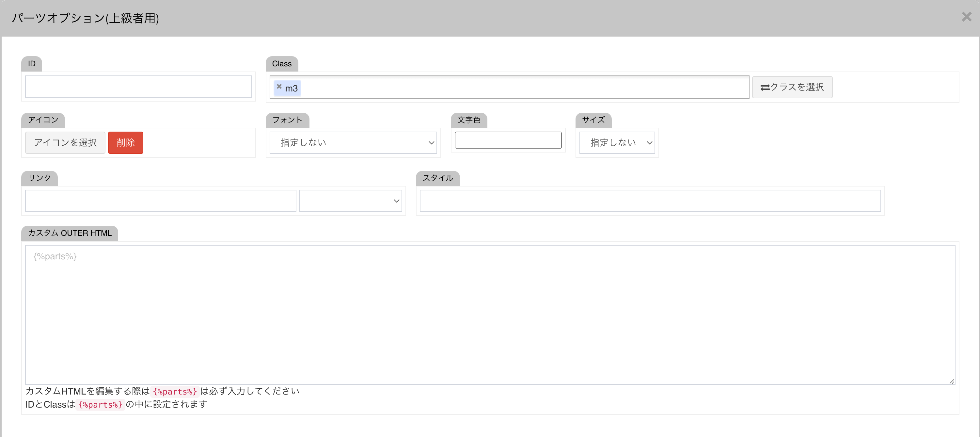The width and height of the screenshot is (980, 437).
Task: Close the パーツオプション dialog
Action: click(966, 17)
